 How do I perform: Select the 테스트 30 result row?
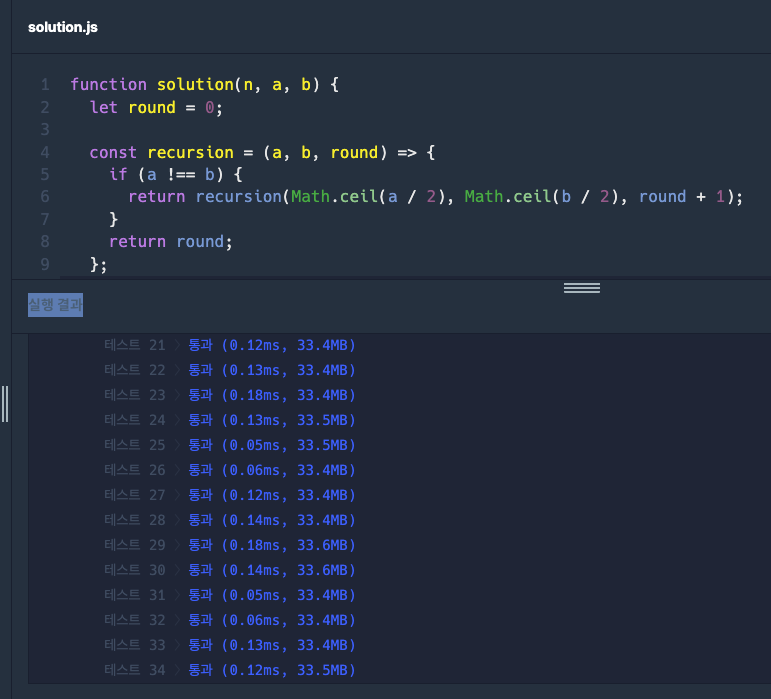pyautogui.click(x=230, y=570)
